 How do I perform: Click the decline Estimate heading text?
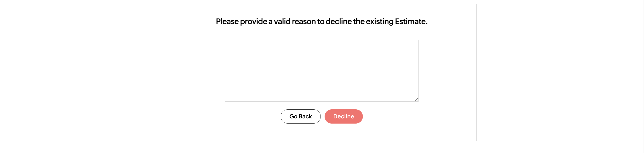click(x=322, y=21)
